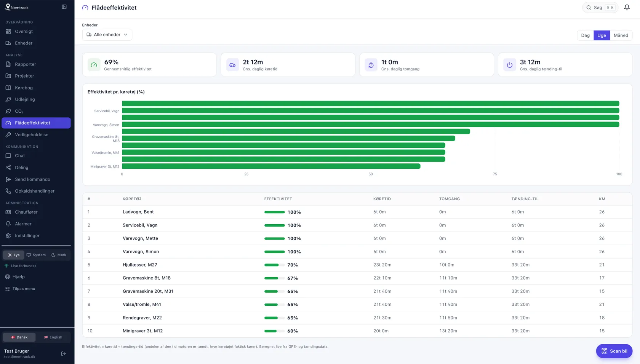Click the Scan bil button

614,351
